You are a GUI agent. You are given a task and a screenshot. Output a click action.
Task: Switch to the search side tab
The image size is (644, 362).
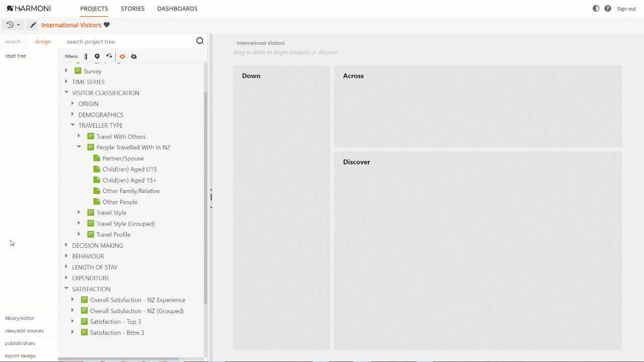click(13, 42)
